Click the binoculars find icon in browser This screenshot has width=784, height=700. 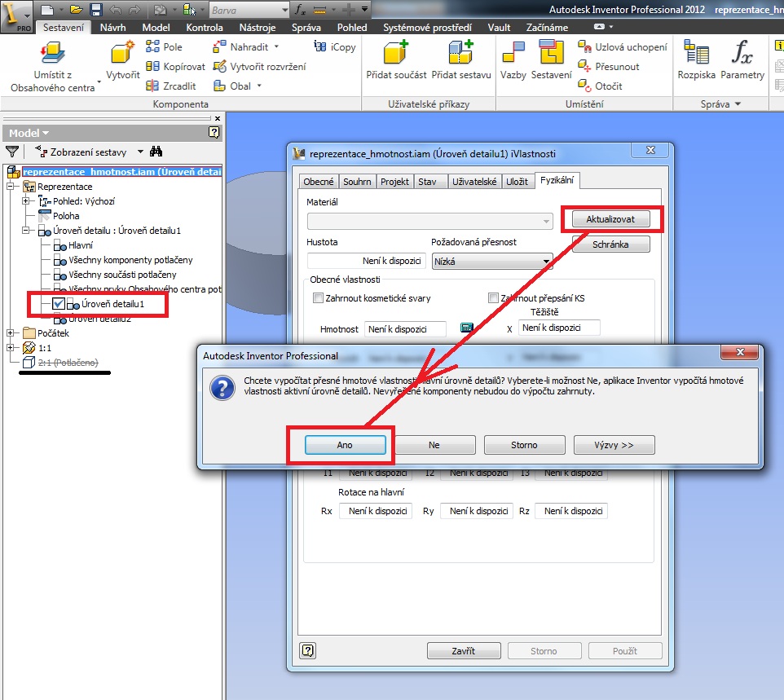click(x=157, y=152)
